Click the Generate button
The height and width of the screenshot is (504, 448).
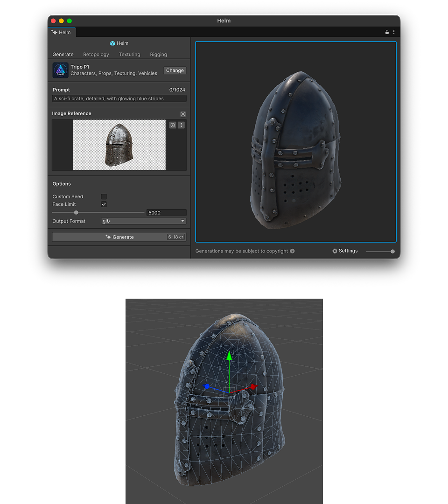(119, 237)
